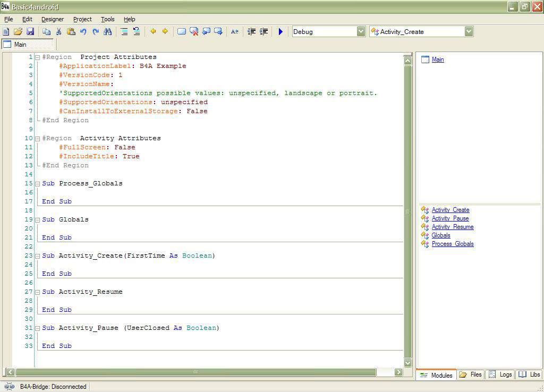The height and width of the screenshot is (392, 544).
Task: Switch to the Libs tab
Action: [529, 374]
